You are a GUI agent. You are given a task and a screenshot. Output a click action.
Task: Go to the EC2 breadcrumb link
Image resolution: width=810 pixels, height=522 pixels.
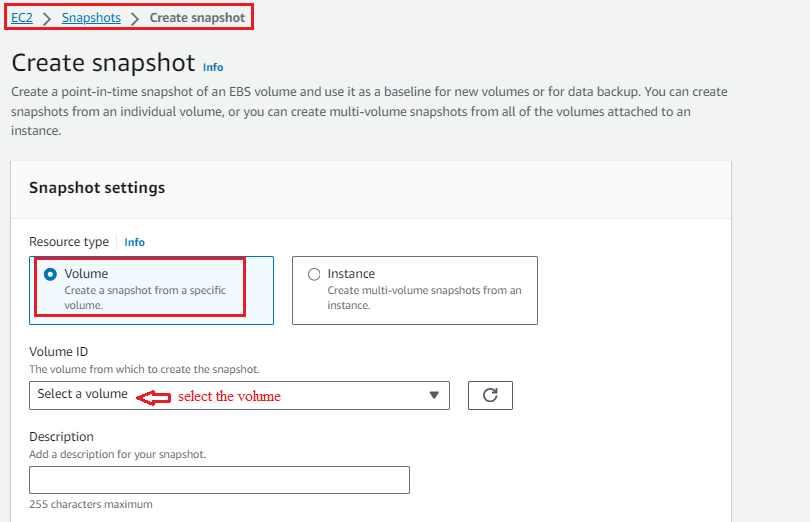tap(22, 18)
